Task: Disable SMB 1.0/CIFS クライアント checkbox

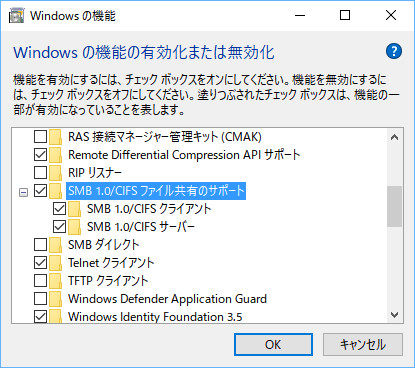Action: [x=59, y=209]
